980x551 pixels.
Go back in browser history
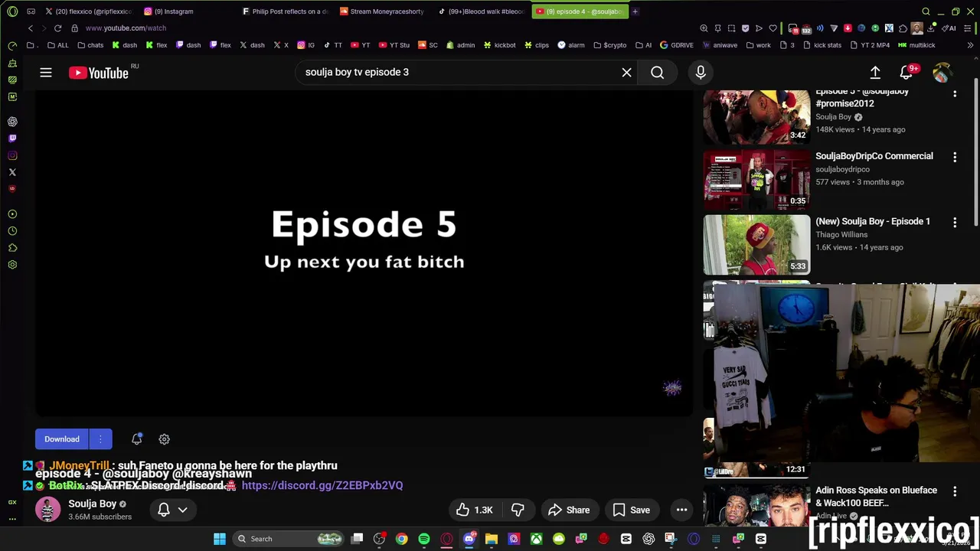30,28
